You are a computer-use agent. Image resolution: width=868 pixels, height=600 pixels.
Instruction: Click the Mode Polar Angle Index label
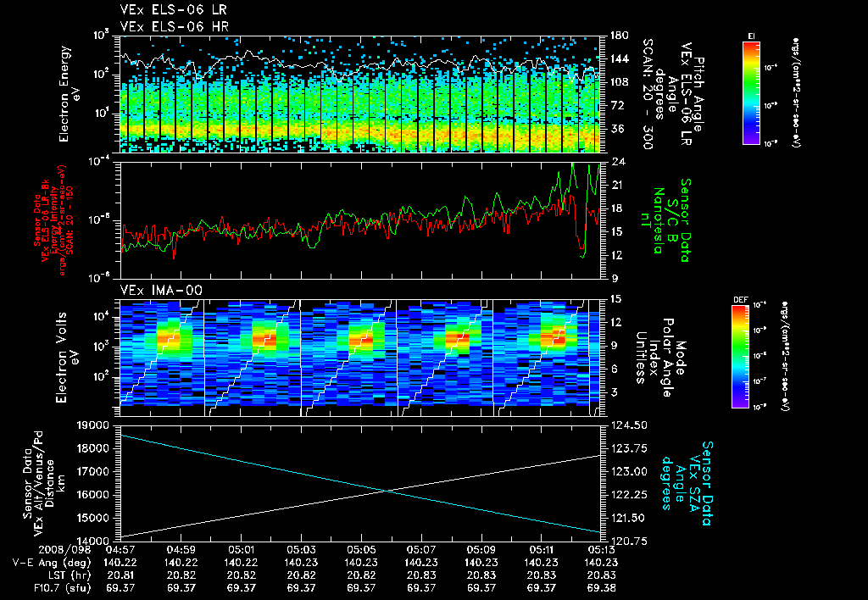(661, 357)
